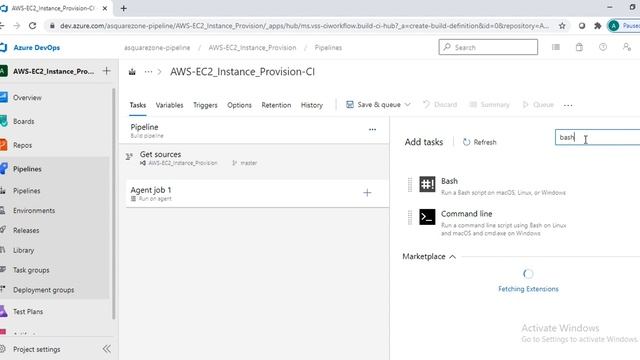
Task: Reload the browser page
Action: pos(32,25)
